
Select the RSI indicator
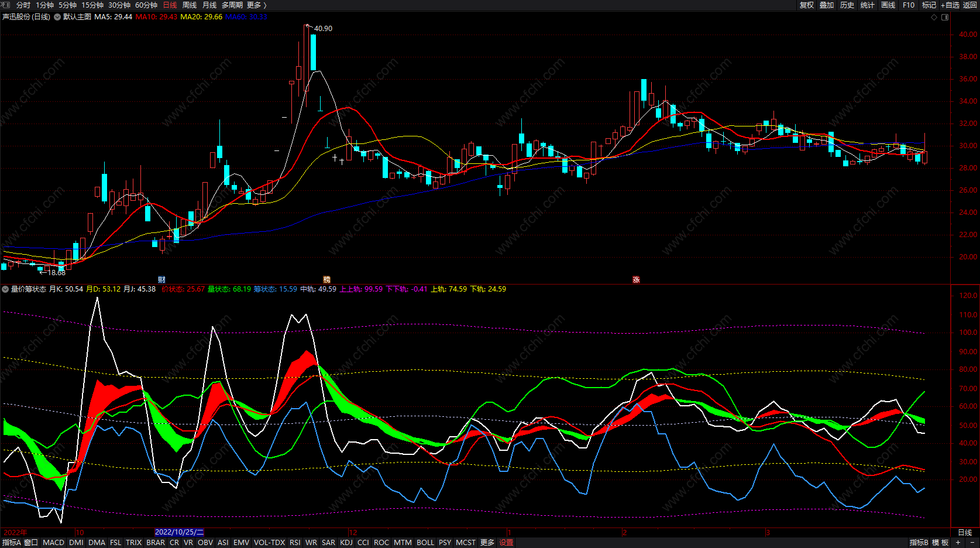click(x=295, y=543)
